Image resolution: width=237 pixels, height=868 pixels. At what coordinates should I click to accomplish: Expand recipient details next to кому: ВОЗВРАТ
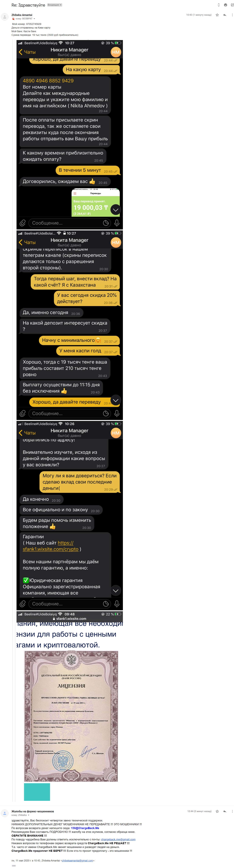coord(34,19)
